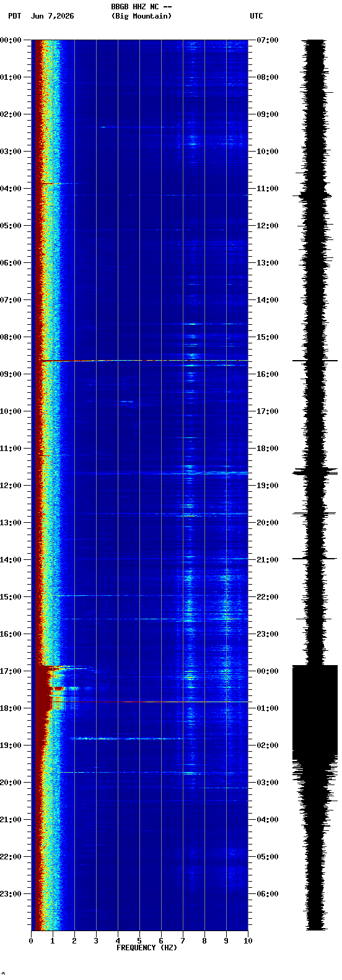Click the 17:00 label on PDT axis

[11, 671]
